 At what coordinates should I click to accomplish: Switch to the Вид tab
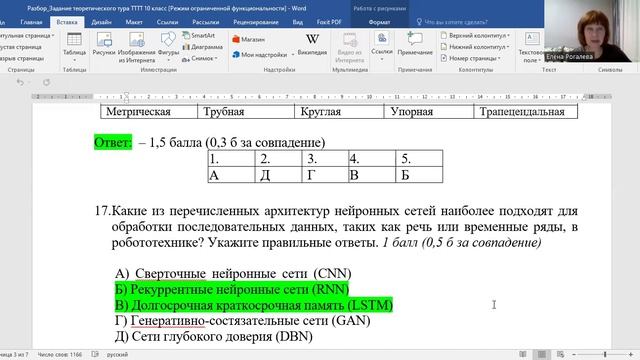(x=298, y=22)
